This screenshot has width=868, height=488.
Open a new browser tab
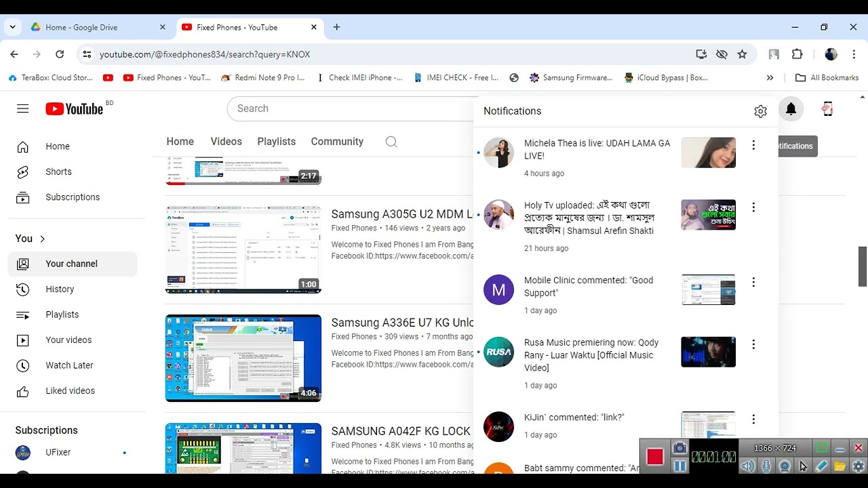(x=337, y=27)
